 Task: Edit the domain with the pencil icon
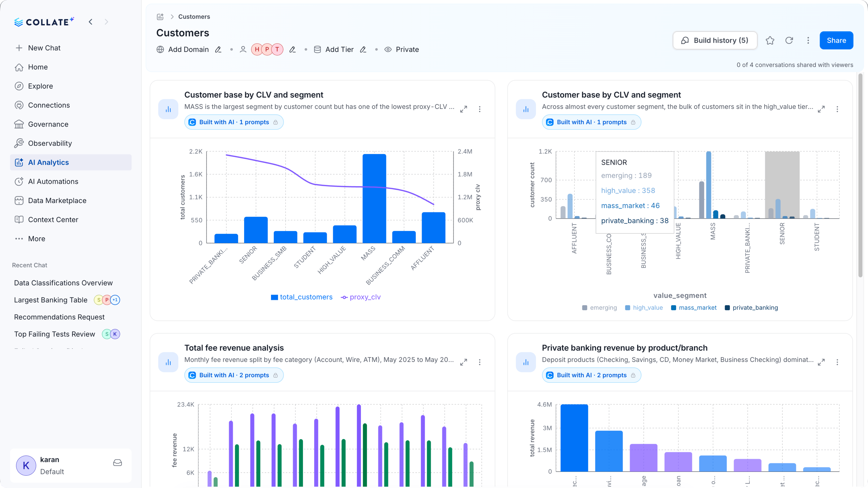[x=218, y=49]
